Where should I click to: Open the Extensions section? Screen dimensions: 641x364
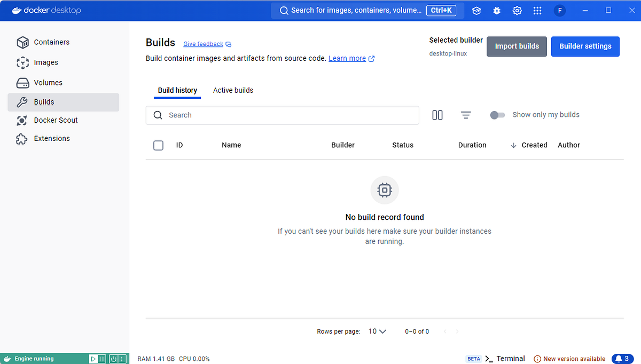click(52, 138)
